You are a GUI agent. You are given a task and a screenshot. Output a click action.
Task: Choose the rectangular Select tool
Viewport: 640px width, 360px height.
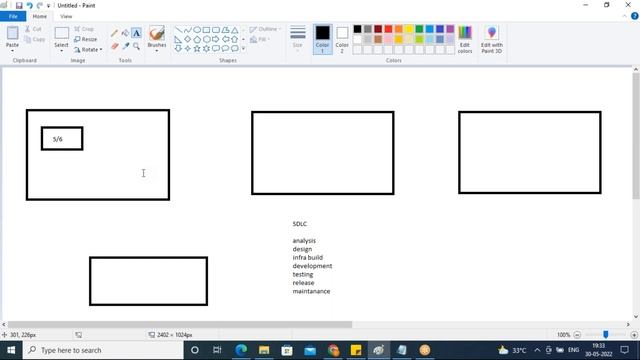tap(62, 33)
